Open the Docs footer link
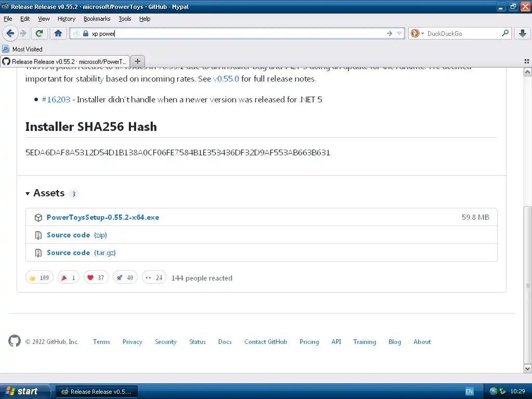 [225, 342]
